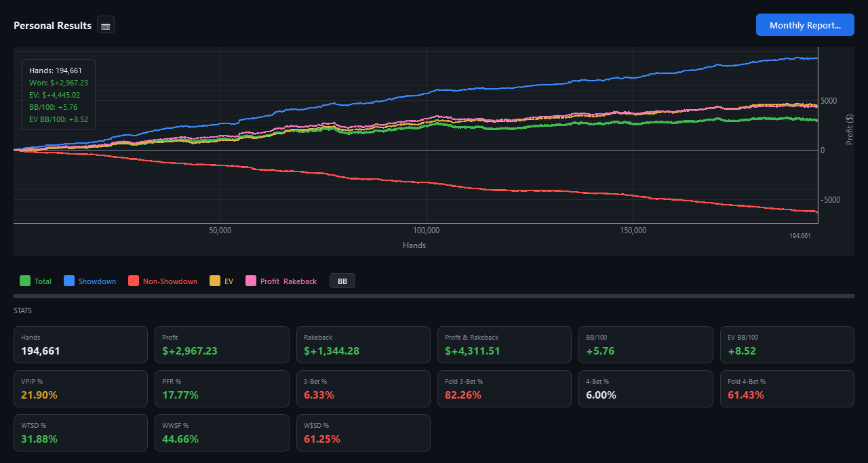Viewport: 868px width, 463px height.
Task: Click the "EV BB/100: +8.52" tooltip line
Action: tap(58, 119)
